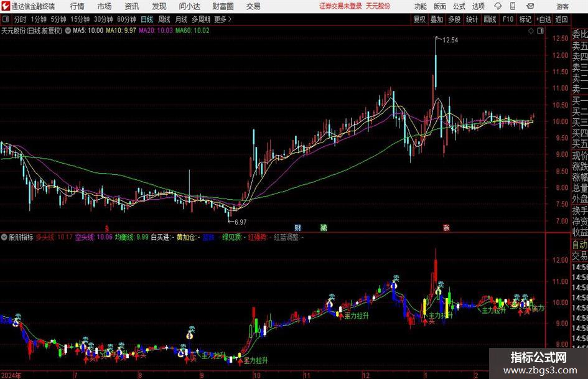Switch to 15分钟 period

click(x=80, y=19)
